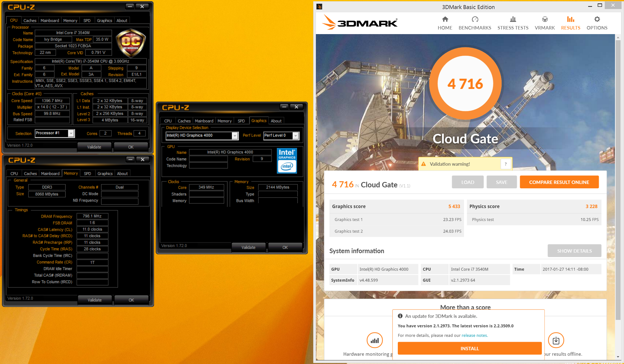Click Graphics test 2 row
This screenshot has width=624, height=364.
tap(397, 231)
